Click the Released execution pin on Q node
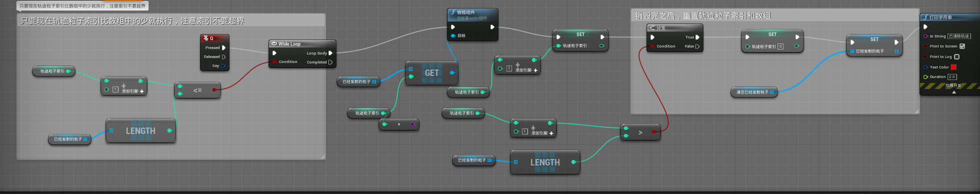Image resolution: width=980 pixels, height=194 pixels. [x=223, y=57]
